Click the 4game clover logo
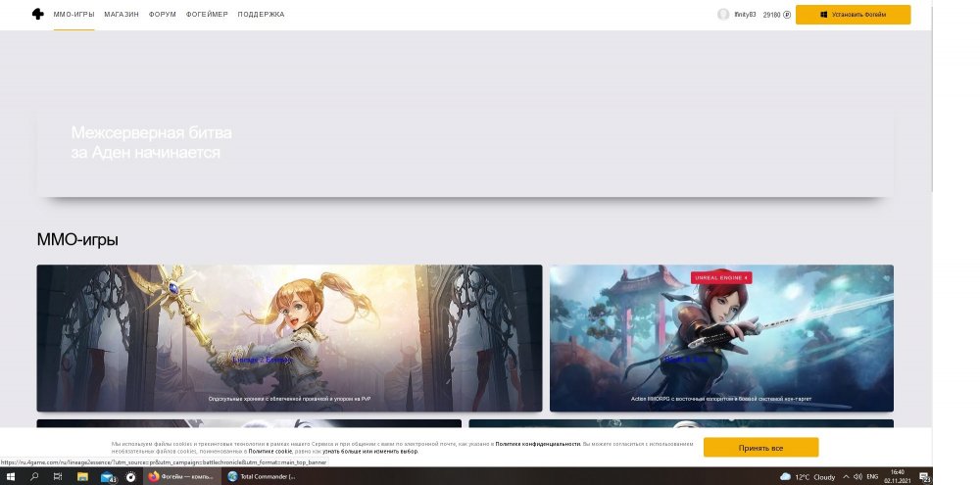 (x=37, y=14)
